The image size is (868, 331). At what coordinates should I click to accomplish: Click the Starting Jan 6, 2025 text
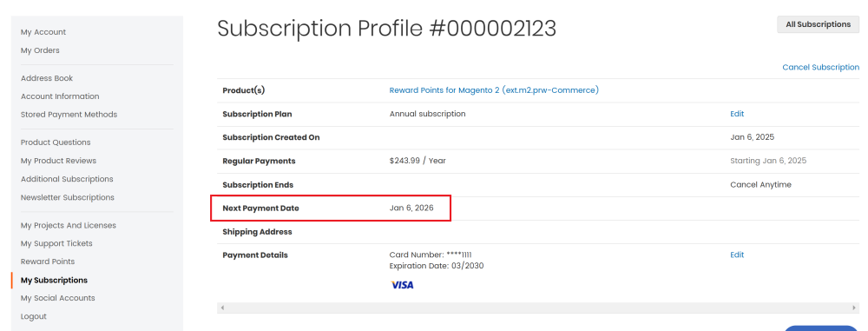tap(768, 161)
